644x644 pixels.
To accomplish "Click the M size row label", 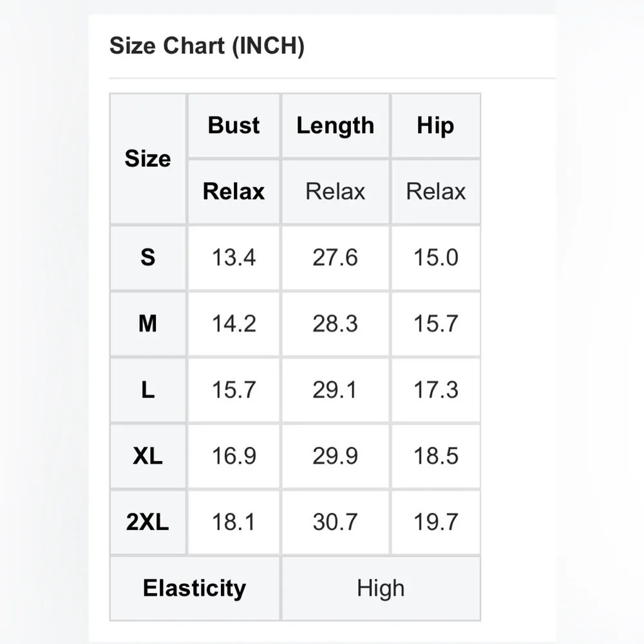I will 148,323.
